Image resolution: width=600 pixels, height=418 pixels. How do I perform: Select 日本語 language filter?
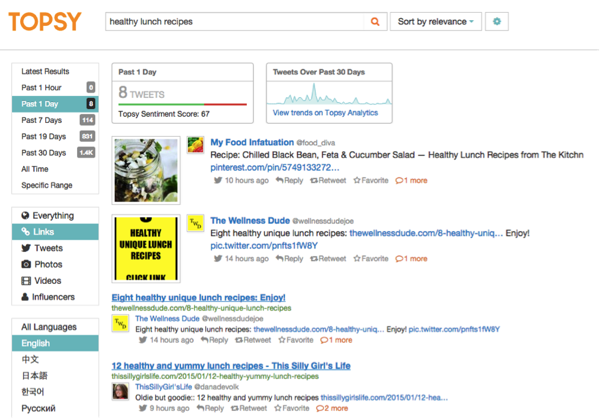[x=34, y=376]
